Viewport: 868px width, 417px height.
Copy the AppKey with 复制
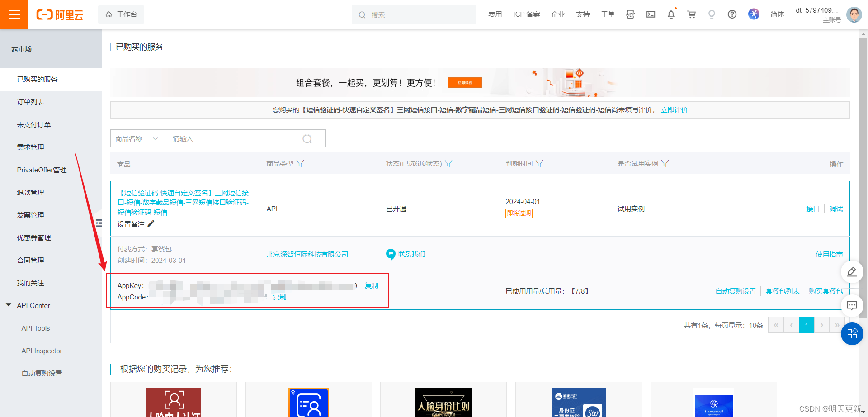pos(372,286)
